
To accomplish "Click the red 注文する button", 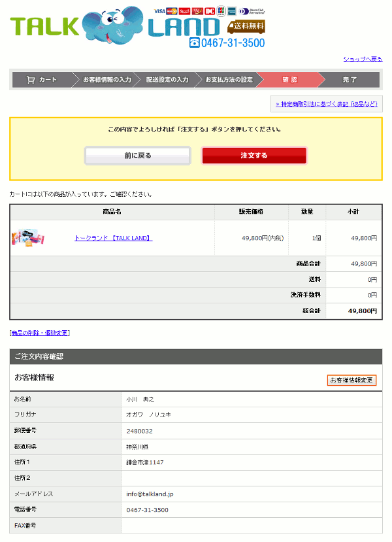I will [254, 156].
